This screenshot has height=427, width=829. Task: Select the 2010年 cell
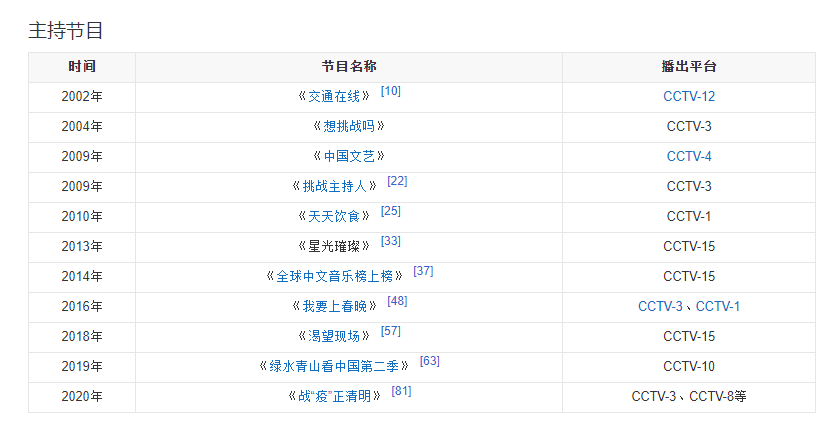coord(82,217)
